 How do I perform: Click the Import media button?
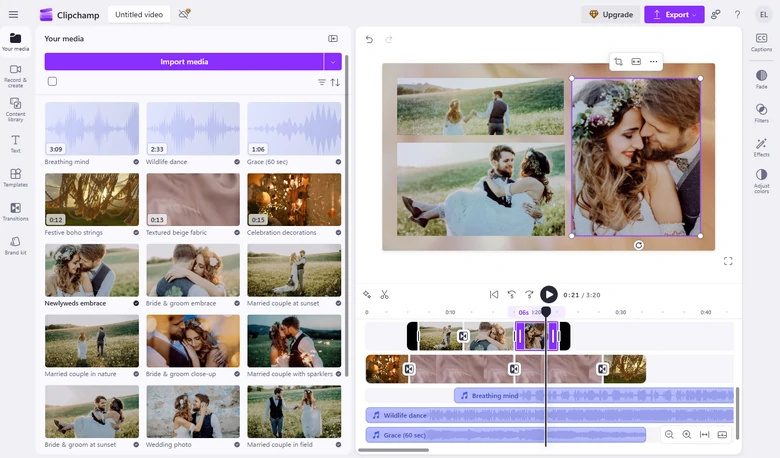[184, 62]
